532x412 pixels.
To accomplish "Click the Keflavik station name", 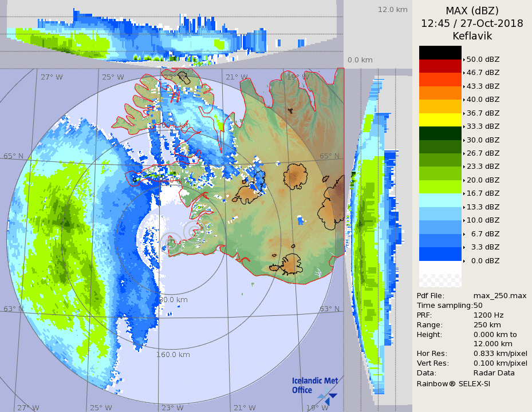I will coord(472,36).
